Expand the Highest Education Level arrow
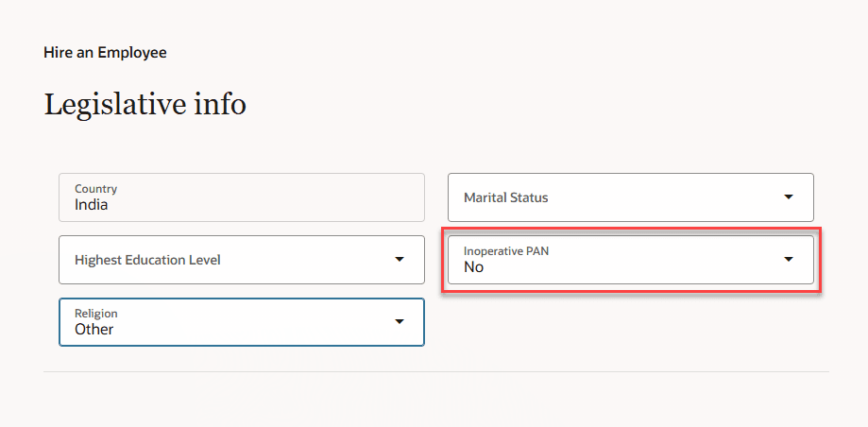 click(400, 259)
